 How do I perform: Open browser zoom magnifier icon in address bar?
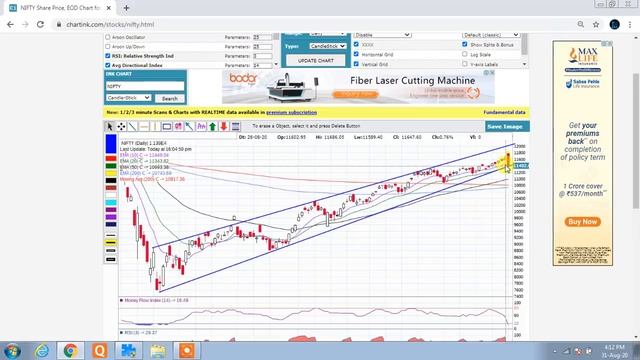(x=580, y=24)
